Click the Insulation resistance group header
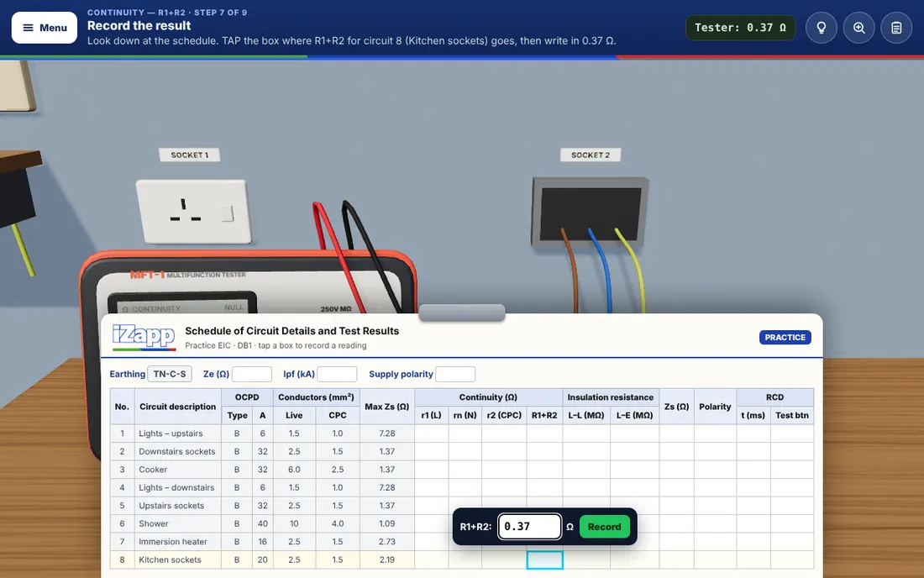924x578 pixels. point(611,397)
